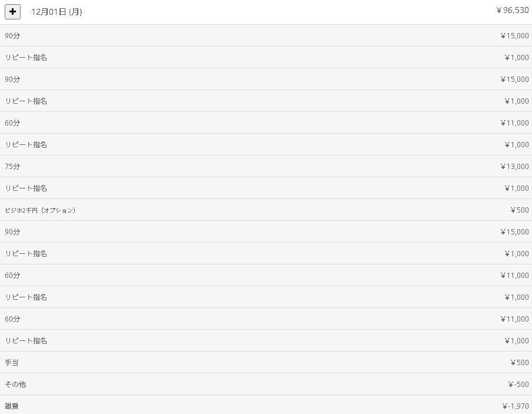Click リピート指名 directly below 75分

pos(26,188)
